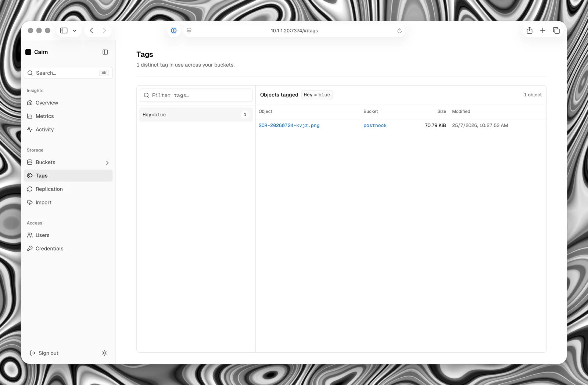This screenshot has height=385, width=588.
Task: Select the Hey=blue tag row
Action: (196, 115)
